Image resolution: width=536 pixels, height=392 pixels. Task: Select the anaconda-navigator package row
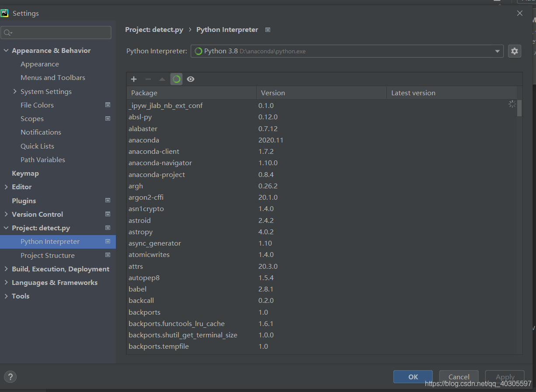pyautogui.click(x=160, y=163)
